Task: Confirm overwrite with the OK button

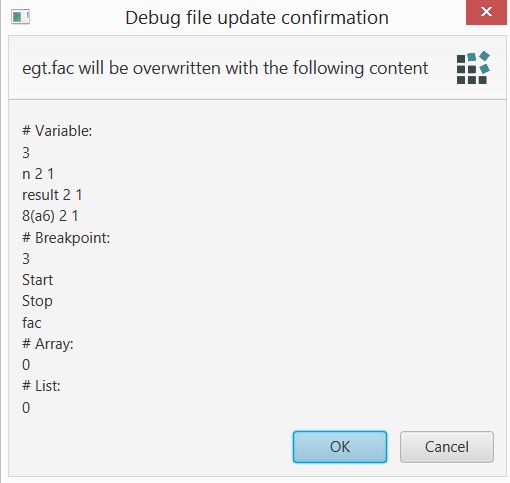Action: [340, 447]
